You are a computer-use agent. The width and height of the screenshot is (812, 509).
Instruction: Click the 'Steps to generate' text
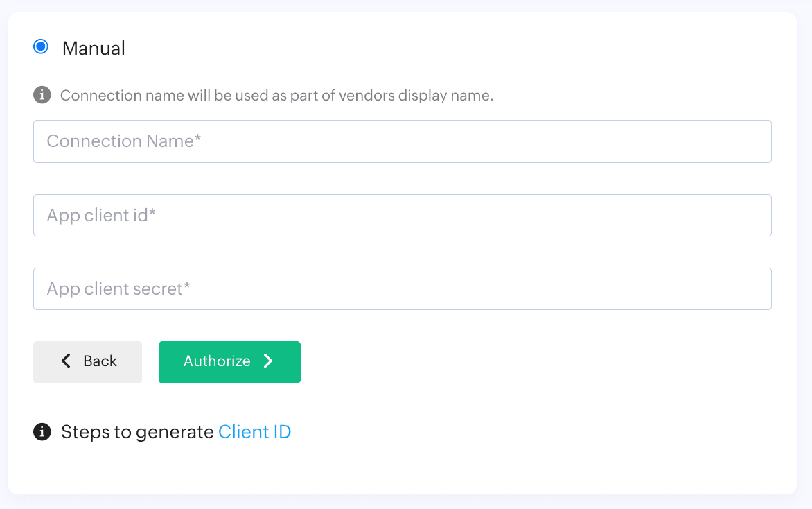pyautogui.click(x=137, y=432)
